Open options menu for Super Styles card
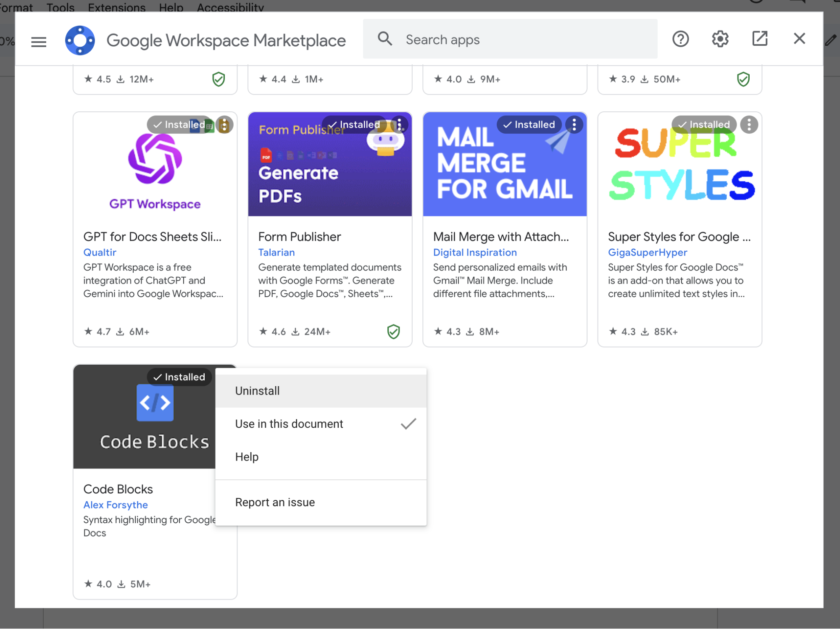Image resolution: width=840 pixels, height=629 pixels. coord(749,125)
